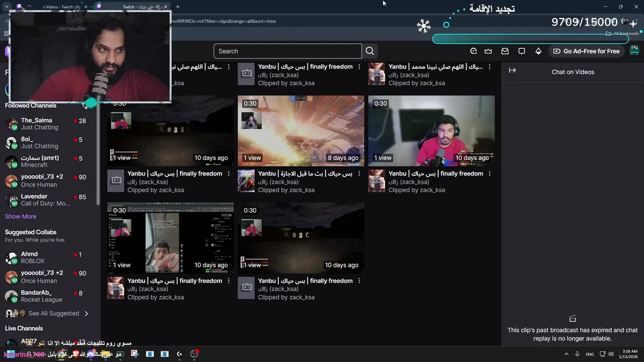Click the microphone tray icon
644x362 pixels.
click(577, 354)
